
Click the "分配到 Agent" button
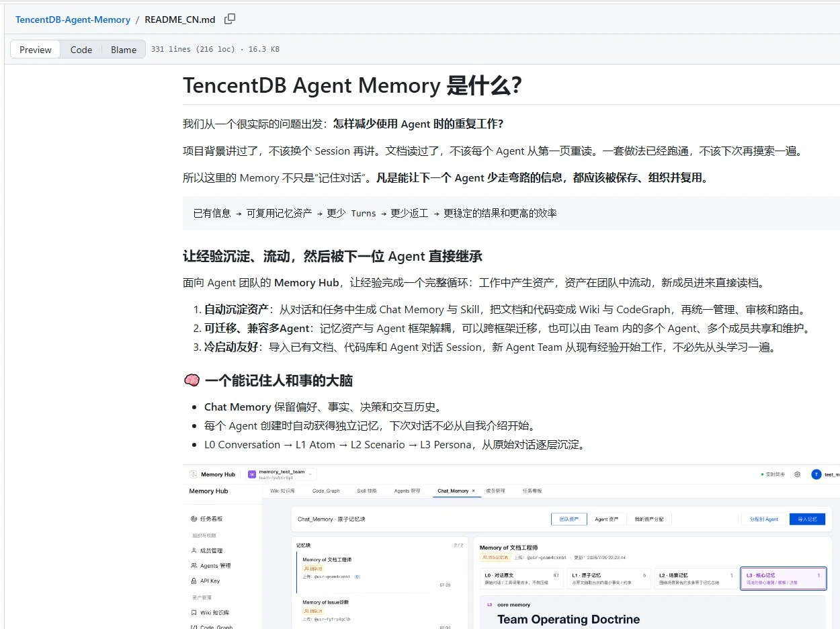[x=765, y=519]
